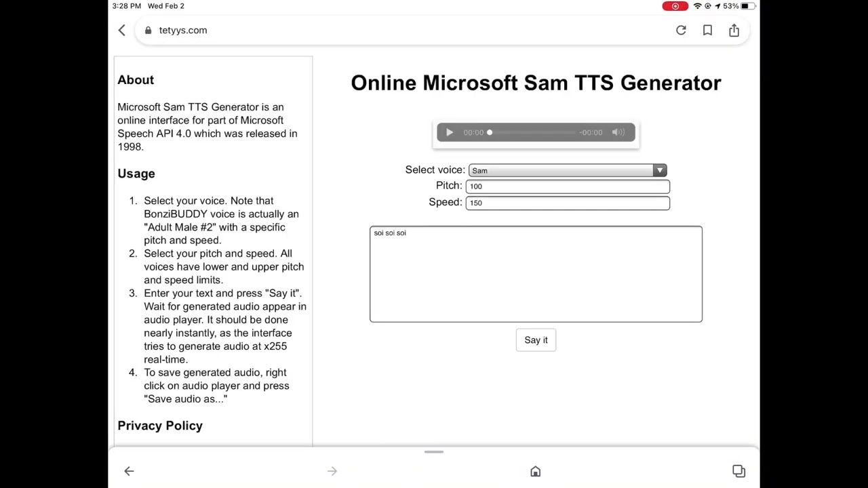Image resolution: width=868 pixels, height=488 pixels.
Task: Bookmark the current page
Action: click(707, 30)
